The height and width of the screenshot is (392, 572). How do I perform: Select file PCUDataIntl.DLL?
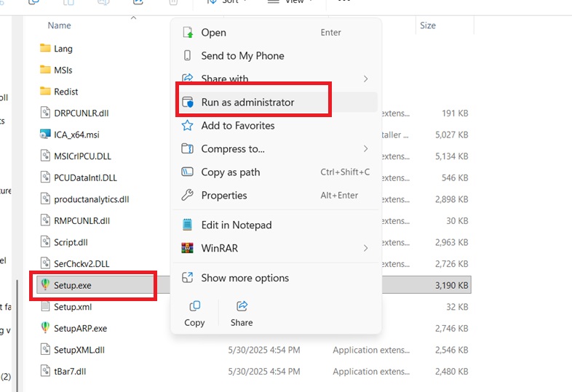pos(85,177)
